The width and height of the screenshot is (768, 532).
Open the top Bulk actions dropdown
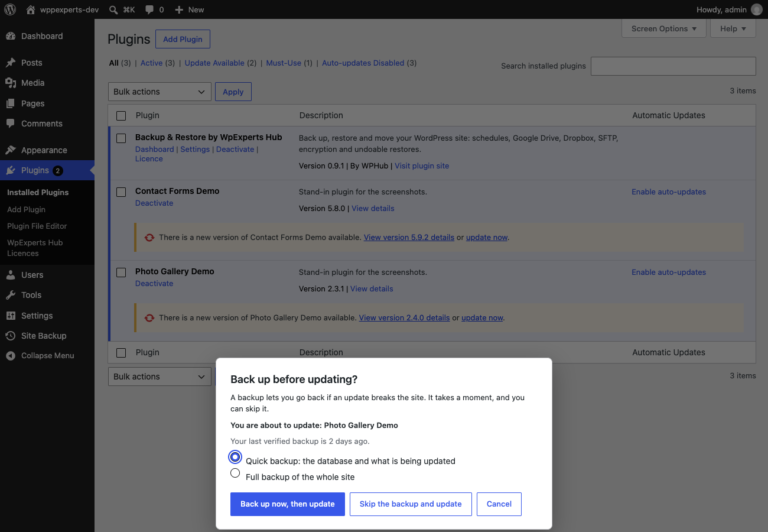[x=160, y=92]
